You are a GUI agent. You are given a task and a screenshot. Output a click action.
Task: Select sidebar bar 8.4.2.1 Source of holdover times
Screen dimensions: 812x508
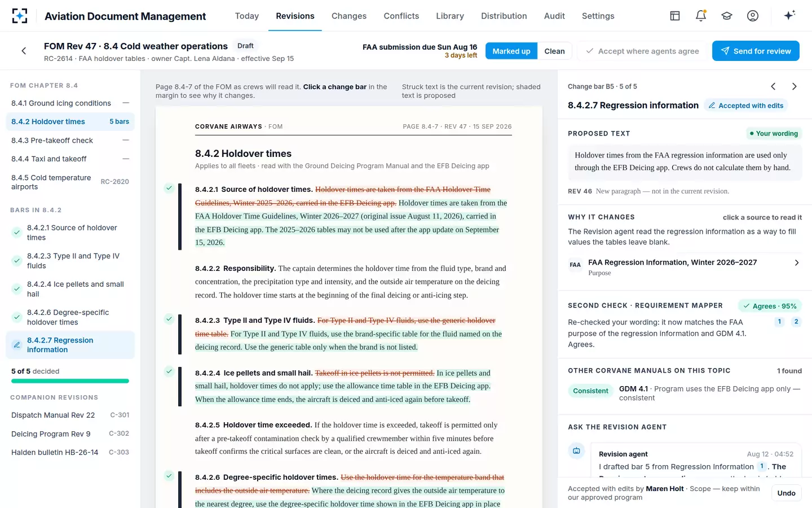70,233
